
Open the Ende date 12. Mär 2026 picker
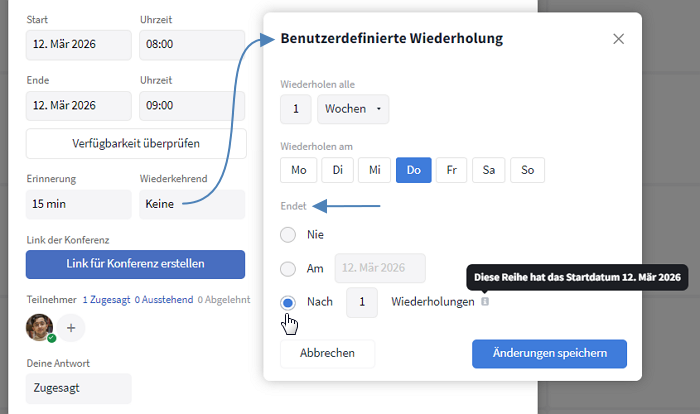point(79,106)
